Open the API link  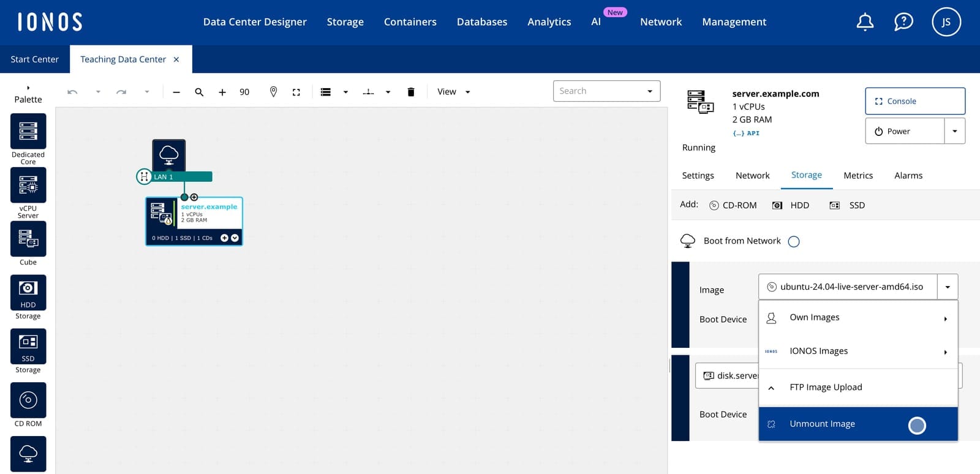(746, 133)
